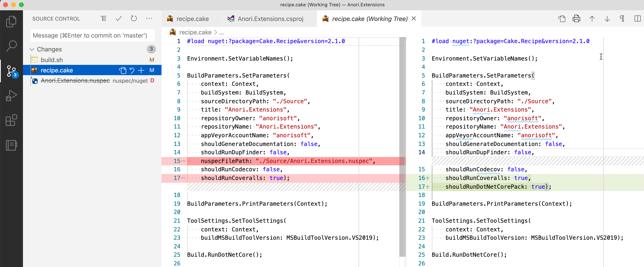Click the commit message input field
644x267 pixels.
pos(92,35)
